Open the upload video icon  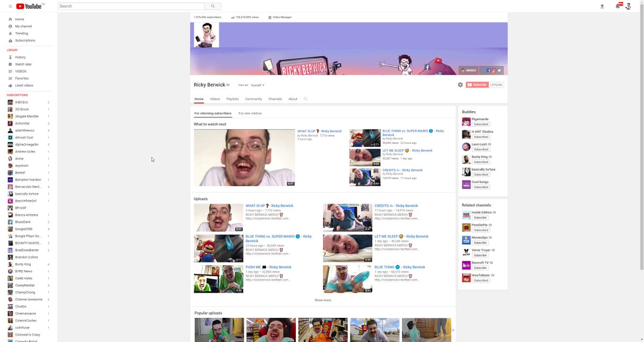click(602, 6)
